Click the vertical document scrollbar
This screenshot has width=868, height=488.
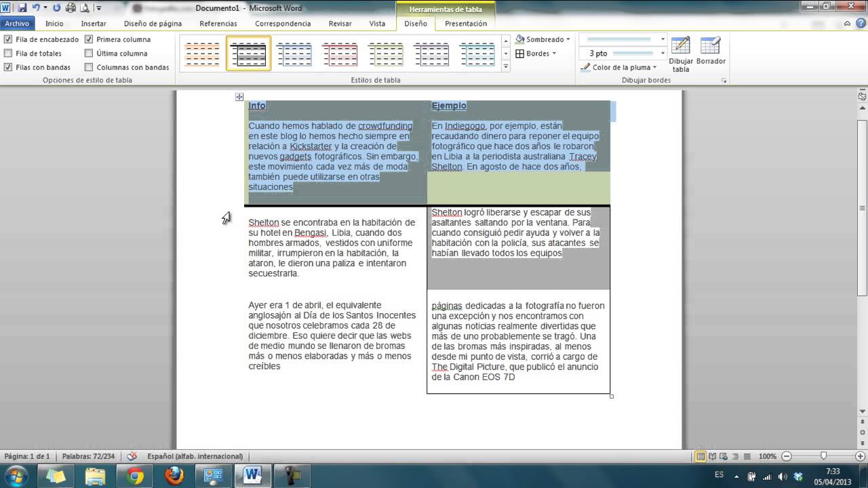[862, 207]
